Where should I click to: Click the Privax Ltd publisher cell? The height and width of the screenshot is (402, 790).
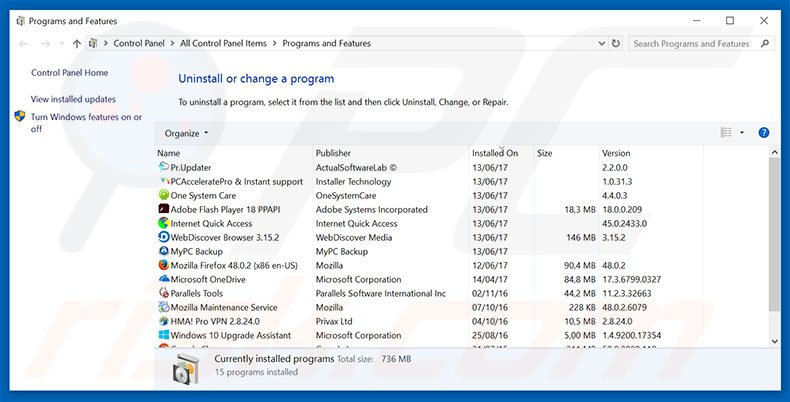pyautogui.click(x=334, y=321)
